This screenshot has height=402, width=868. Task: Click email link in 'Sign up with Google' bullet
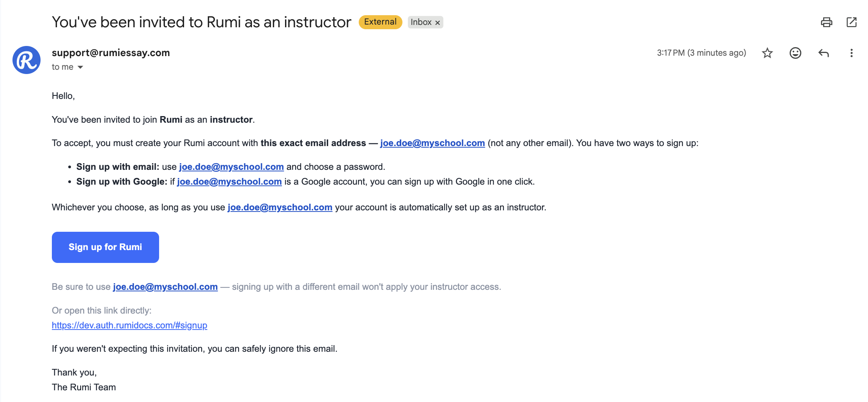coord(229,182)
